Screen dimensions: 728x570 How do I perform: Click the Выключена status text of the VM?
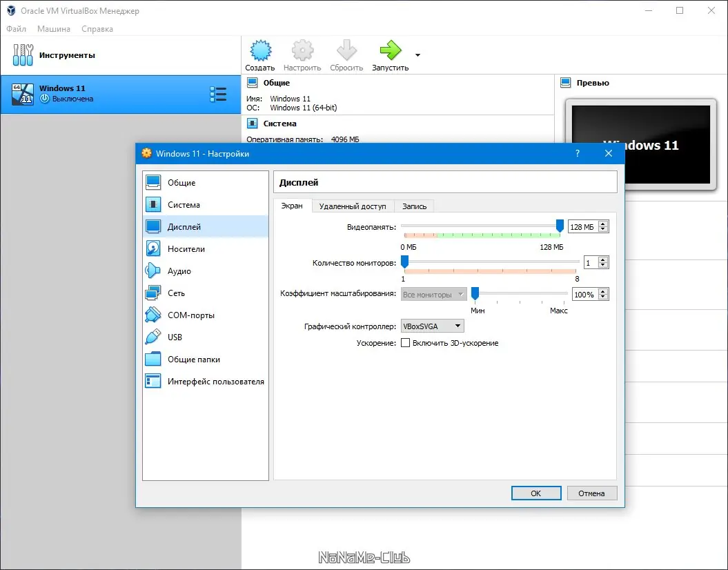coord(72,99)
